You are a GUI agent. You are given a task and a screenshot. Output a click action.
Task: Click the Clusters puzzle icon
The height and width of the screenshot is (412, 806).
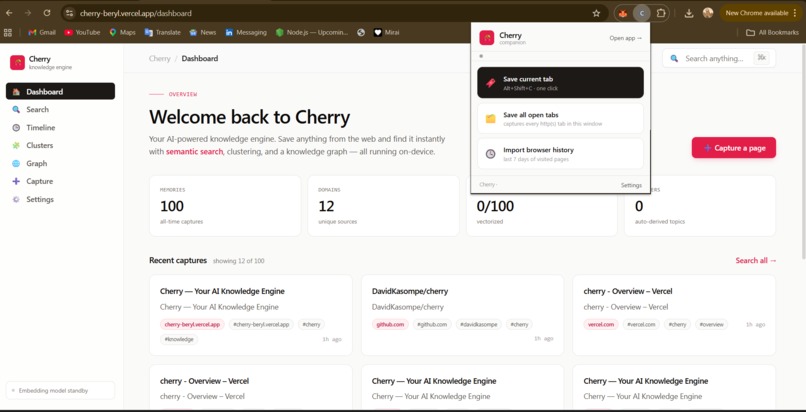click(x=16, y=145)
